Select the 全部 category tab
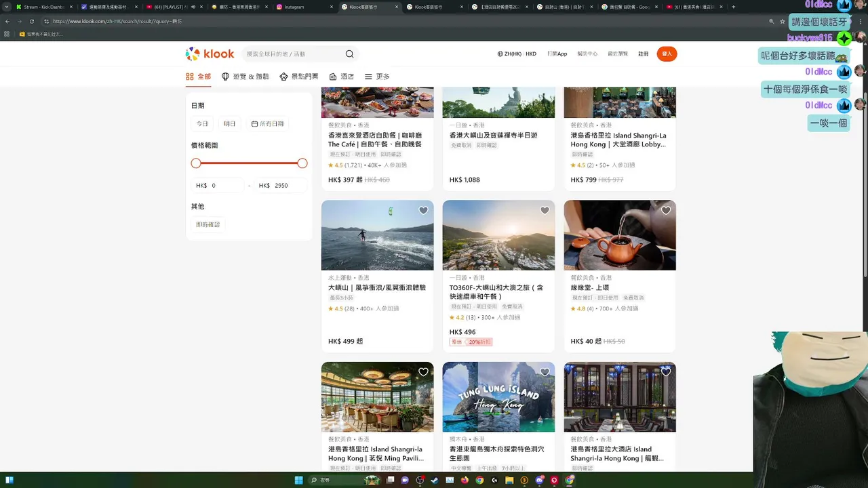 (x=199, y=77)
